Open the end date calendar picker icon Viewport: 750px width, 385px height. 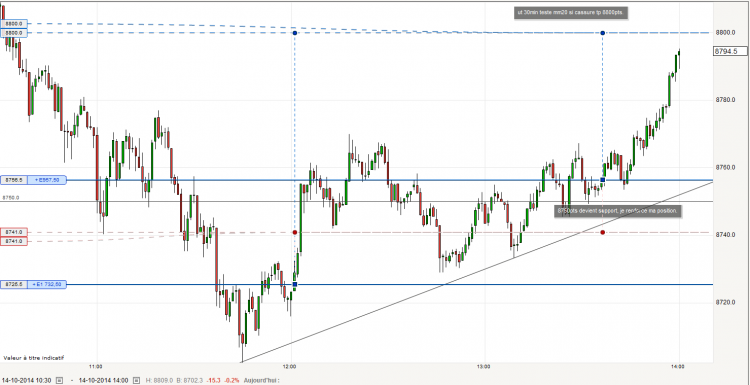[136, 381]
